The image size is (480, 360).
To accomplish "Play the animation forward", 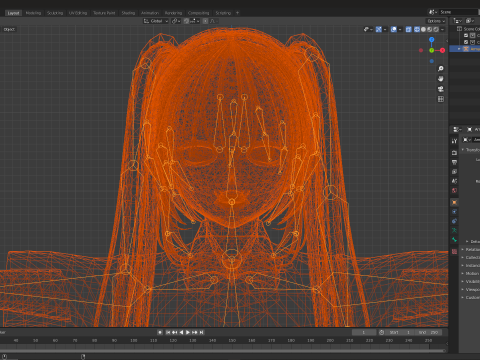I will point(188,332).
